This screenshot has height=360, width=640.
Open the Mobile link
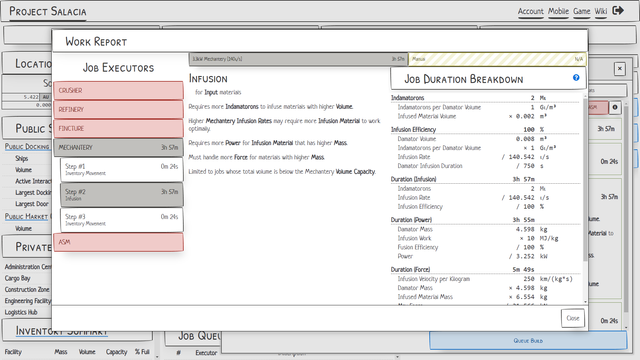[x=558, y=11]
